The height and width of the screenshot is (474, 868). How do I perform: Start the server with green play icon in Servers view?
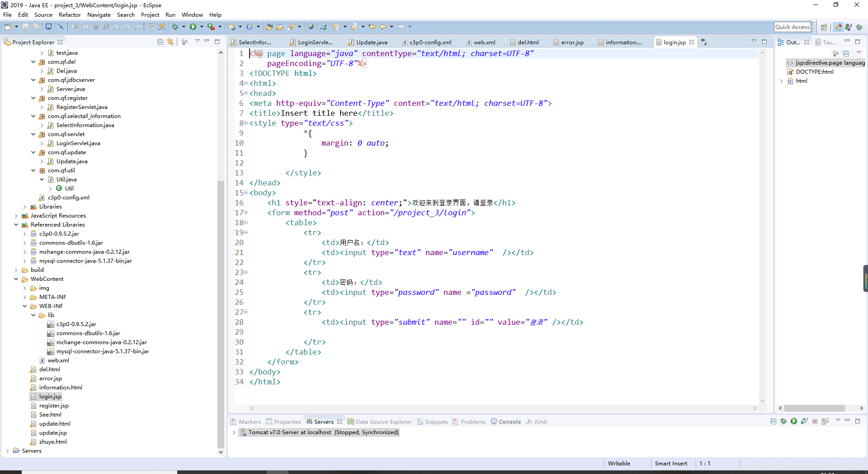794,421
